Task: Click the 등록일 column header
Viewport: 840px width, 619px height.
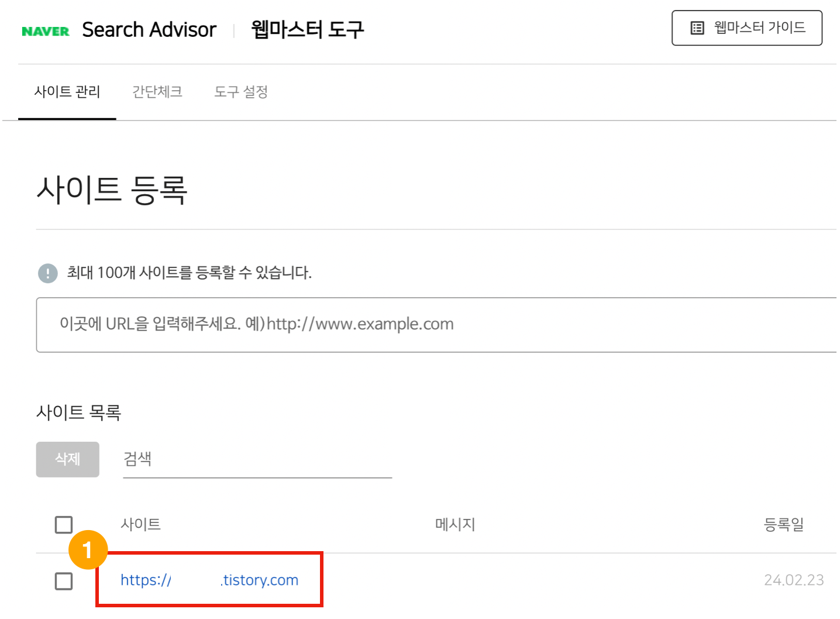Action: [x=784, y=525]
